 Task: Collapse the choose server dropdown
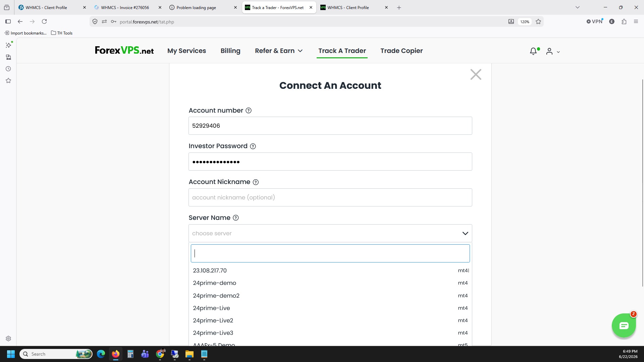(465, 233)
